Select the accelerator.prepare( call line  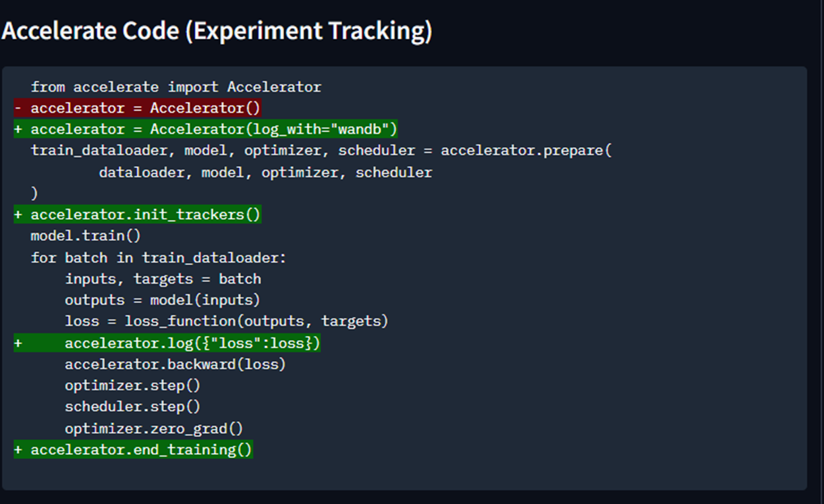(x=321, y=150)
